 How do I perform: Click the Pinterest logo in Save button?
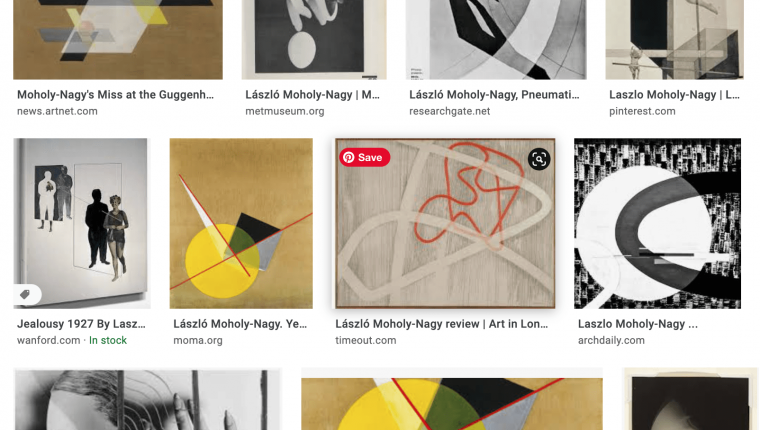(348, 157)
